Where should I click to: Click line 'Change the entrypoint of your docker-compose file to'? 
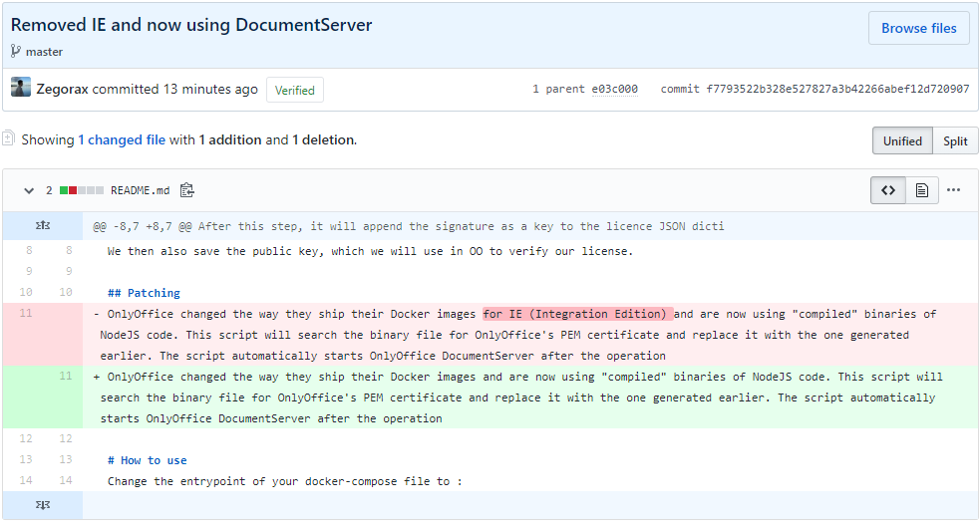click(285, 481)
